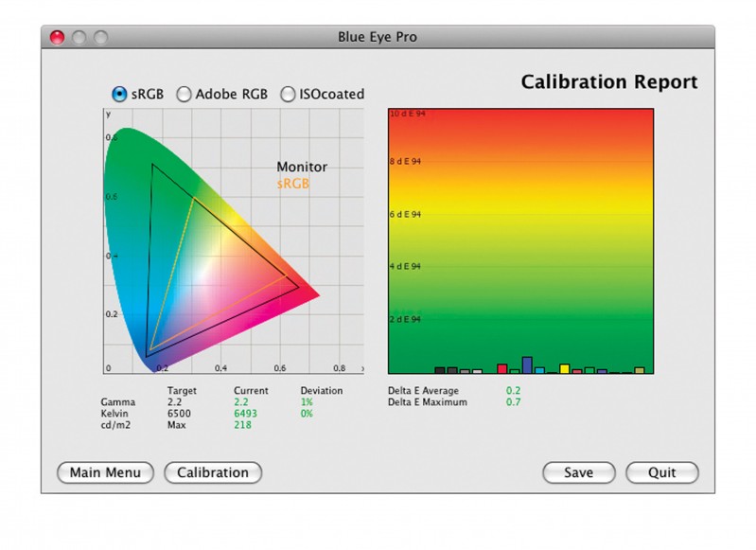Click the tallest blue Delta E bar
Screen dimensions: 756x550
527,365
